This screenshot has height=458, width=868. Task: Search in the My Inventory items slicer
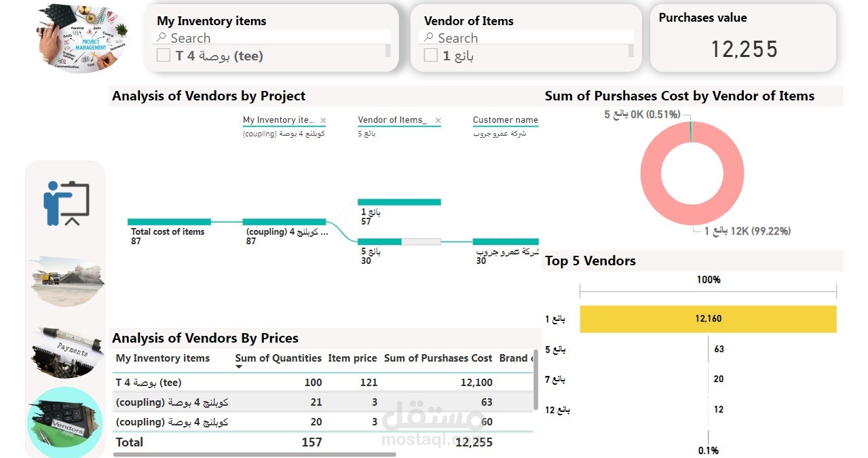[x=271, y=38]
